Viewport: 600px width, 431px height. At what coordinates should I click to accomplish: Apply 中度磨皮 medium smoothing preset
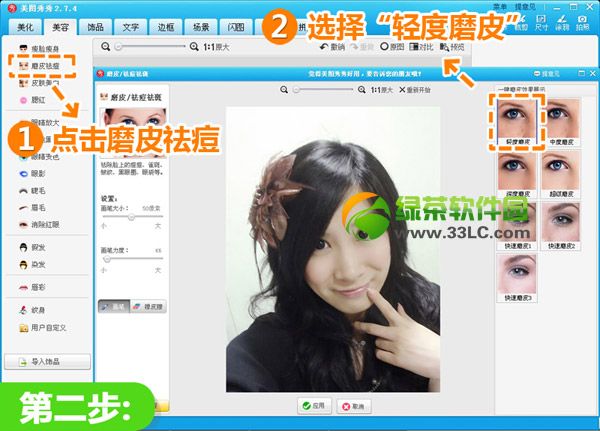click(561, 122)
